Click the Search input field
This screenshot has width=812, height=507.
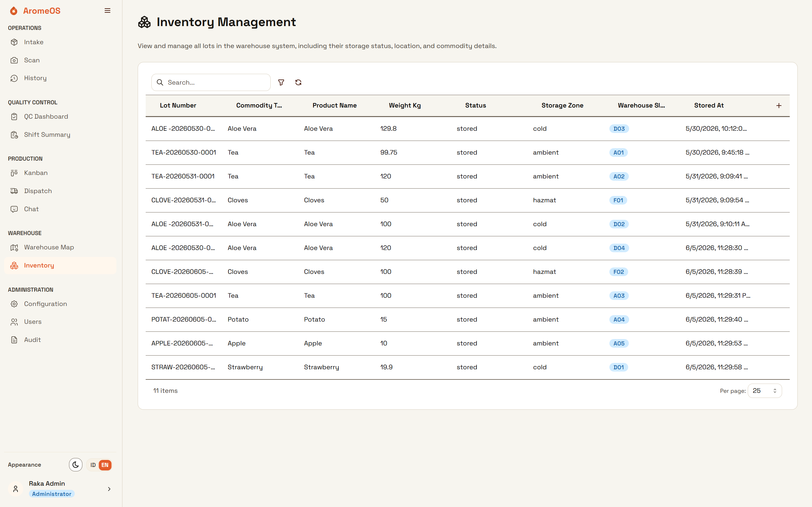click(x=211, y=82)
